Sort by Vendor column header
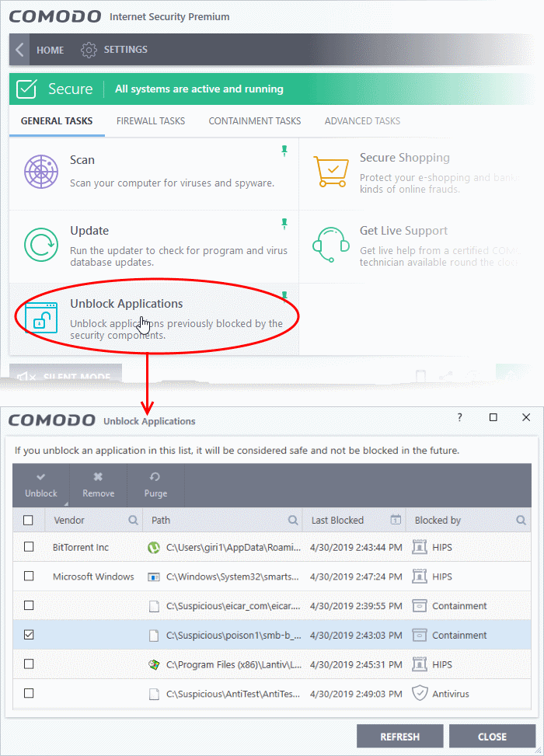544x756 pixels. 69,521
